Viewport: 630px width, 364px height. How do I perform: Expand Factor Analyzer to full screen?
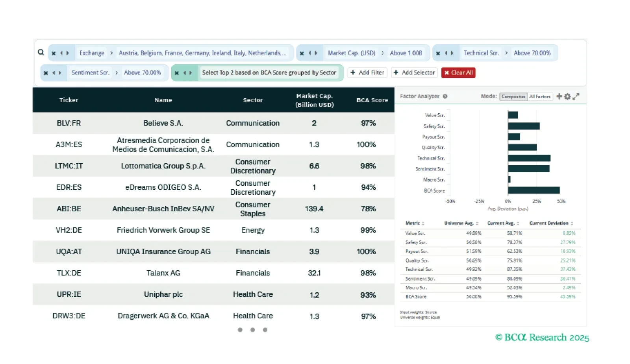(576, 96)
